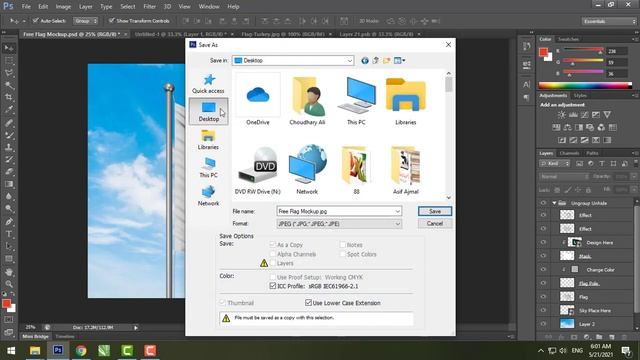The height and width of the screenshot is (360, 640).
Task: Open the Mini Bridge panel tab
Action: 36,336
